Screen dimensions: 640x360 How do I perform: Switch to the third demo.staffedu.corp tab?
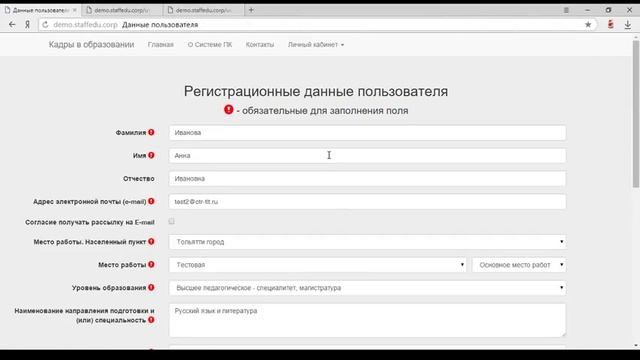coord(203,10)
